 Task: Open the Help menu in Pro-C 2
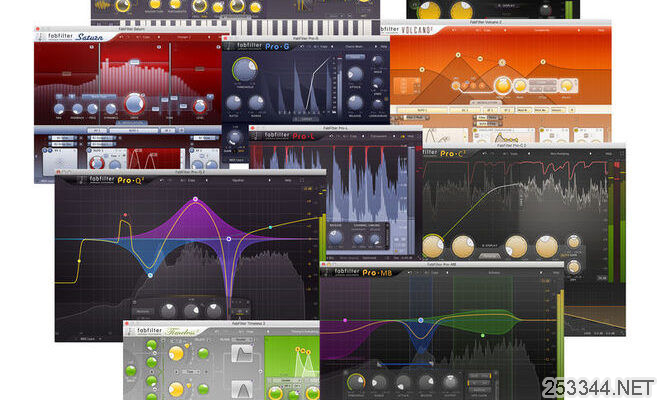click(609, 154)
